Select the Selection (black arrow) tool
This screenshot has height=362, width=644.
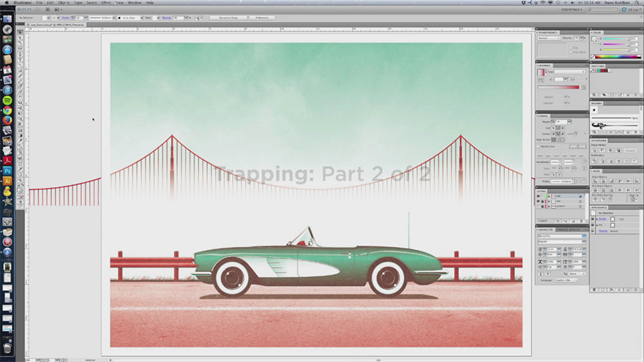(20, 32)
